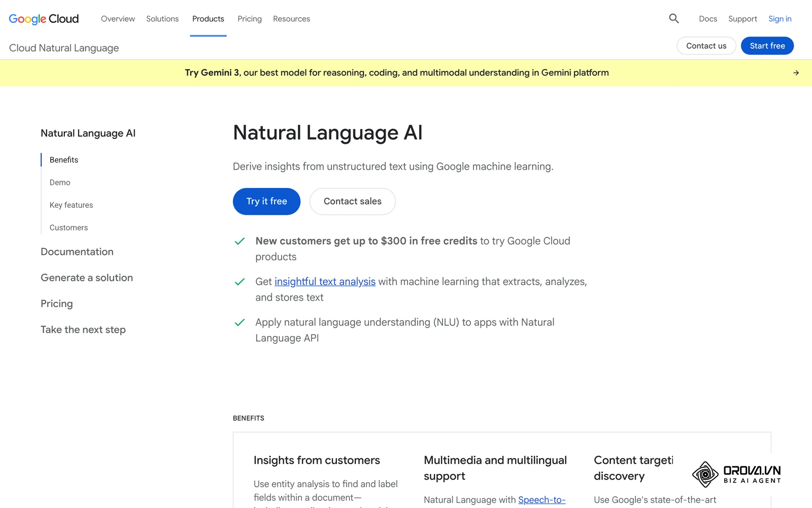This screenshot has width=812, height=508.
Task: Click the Google Cloud logo
Action: [44, 19]
